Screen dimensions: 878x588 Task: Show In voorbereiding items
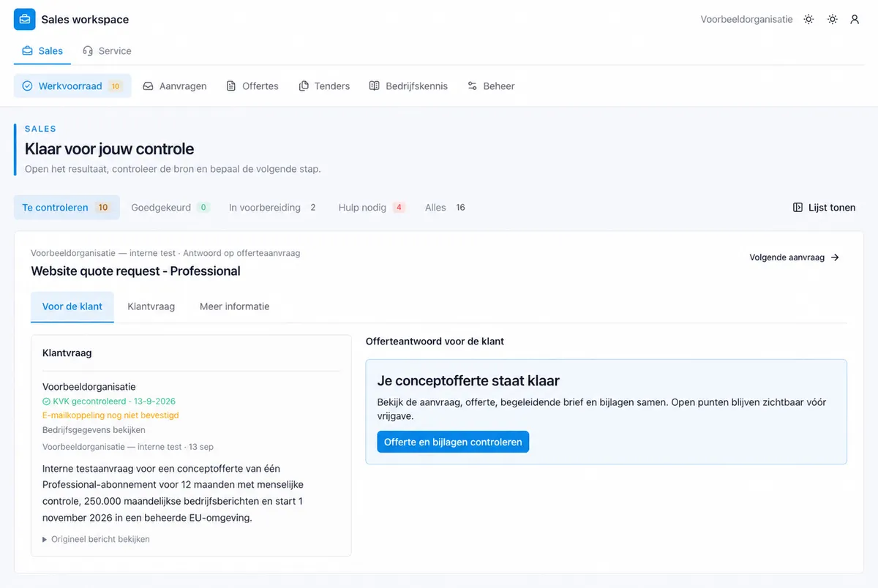(273, 208)
